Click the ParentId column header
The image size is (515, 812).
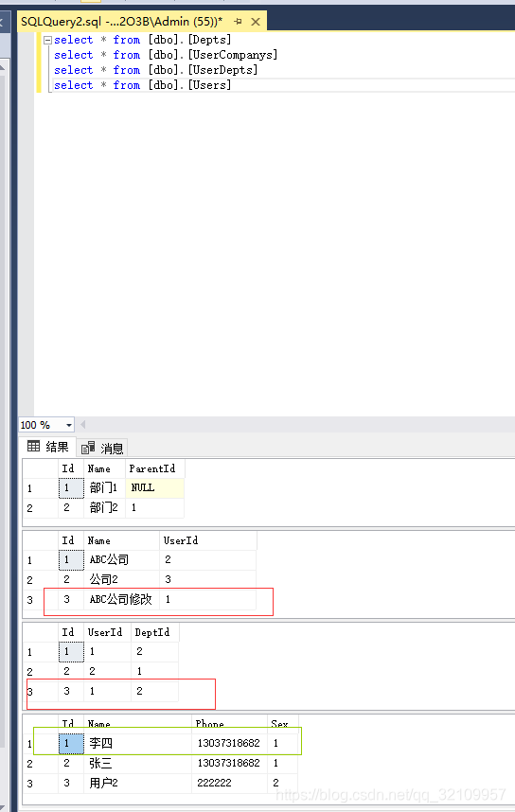click(155, 468)
